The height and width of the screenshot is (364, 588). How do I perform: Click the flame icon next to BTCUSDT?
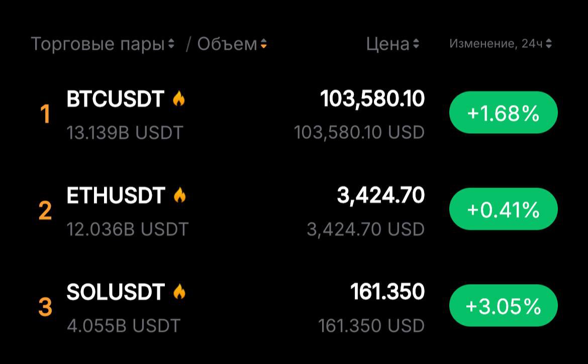179,99
